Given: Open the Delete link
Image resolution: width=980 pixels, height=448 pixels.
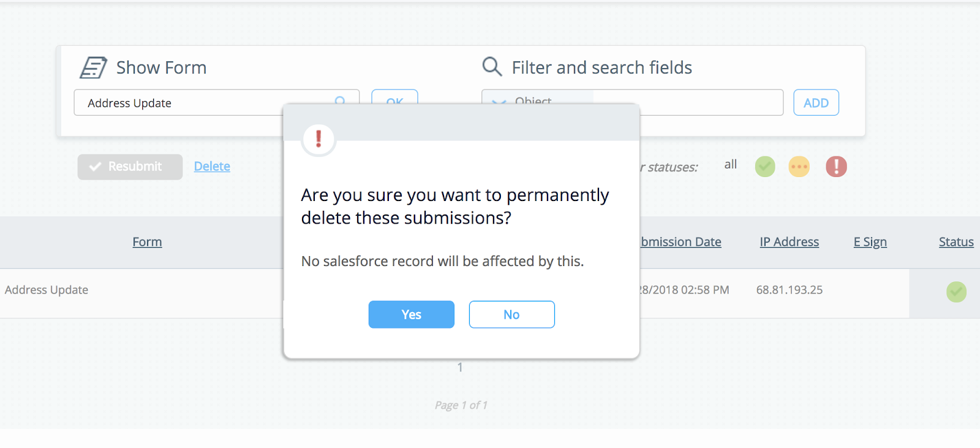Looking at the screenshot, I should click(x=211, y=166).
